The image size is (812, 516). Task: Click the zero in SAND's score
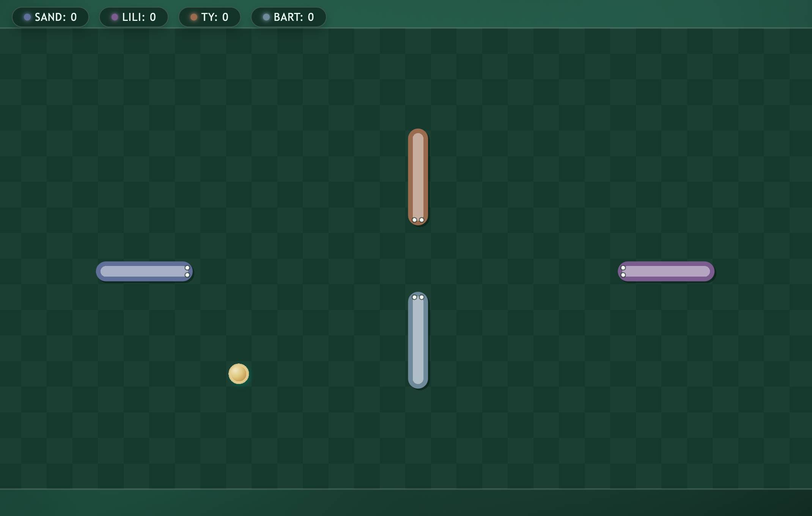pos(73,17)
